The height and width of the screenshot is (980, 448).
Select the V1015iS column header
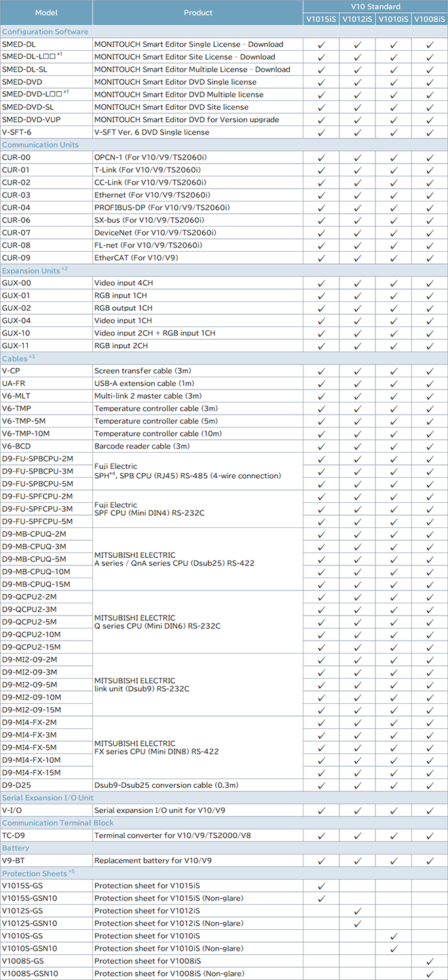coord(321,19)
